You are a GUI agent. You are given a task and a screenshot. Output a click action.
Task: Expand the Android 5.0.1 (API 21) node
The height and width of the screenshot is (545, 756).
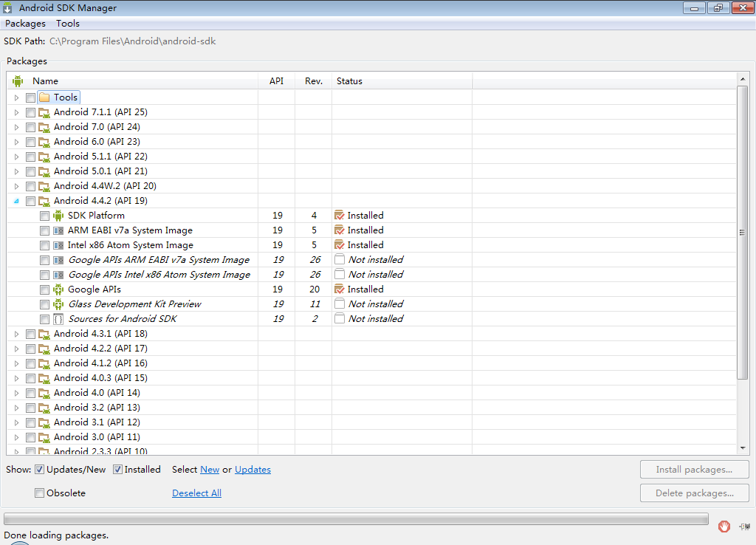16,172
